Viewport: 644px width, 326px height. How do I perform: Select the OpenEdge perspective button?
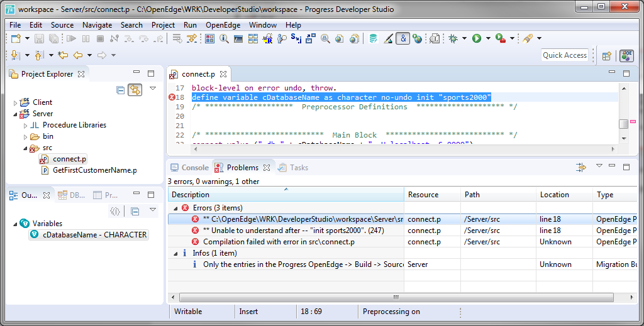627,56
